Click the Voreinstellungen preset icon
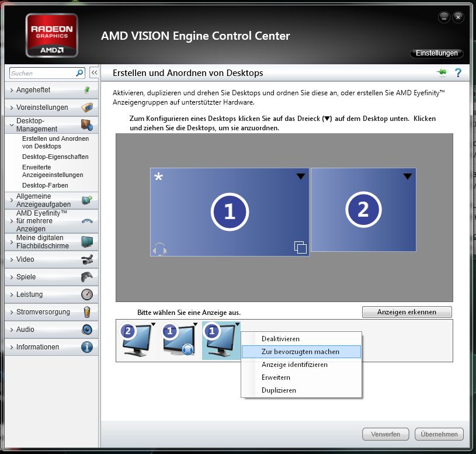Screen dimensions: 476x454 (x=87, y=108)
